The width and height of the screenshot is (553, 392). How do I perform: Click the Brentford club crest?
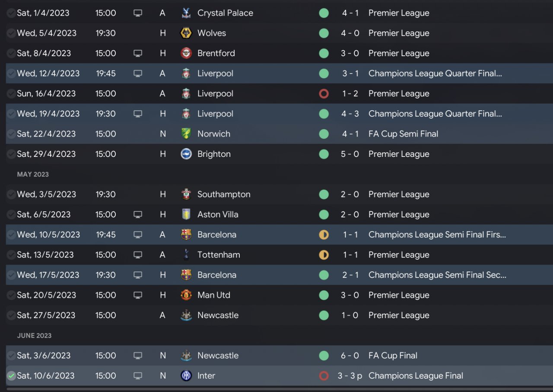[x=186, y=53]
